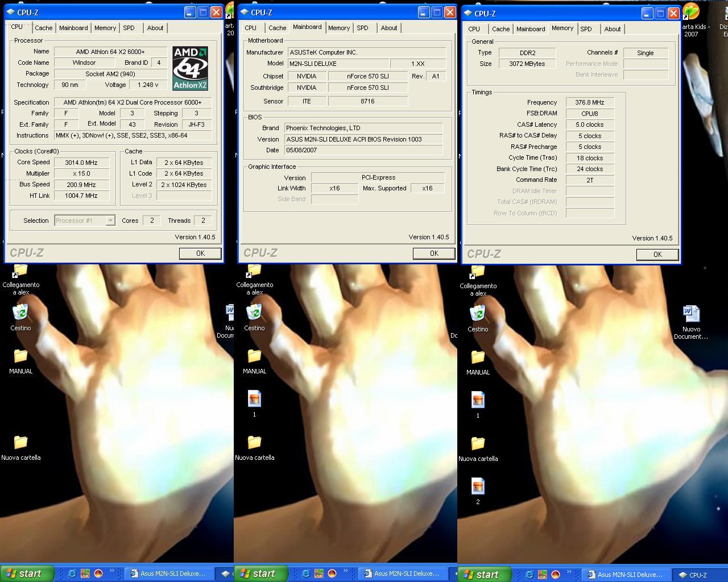Launch Internet Explorer from middle panel's quick launch
Viewport: 728px width, 582px height.
pyautogui.click(x=305, y=573)
